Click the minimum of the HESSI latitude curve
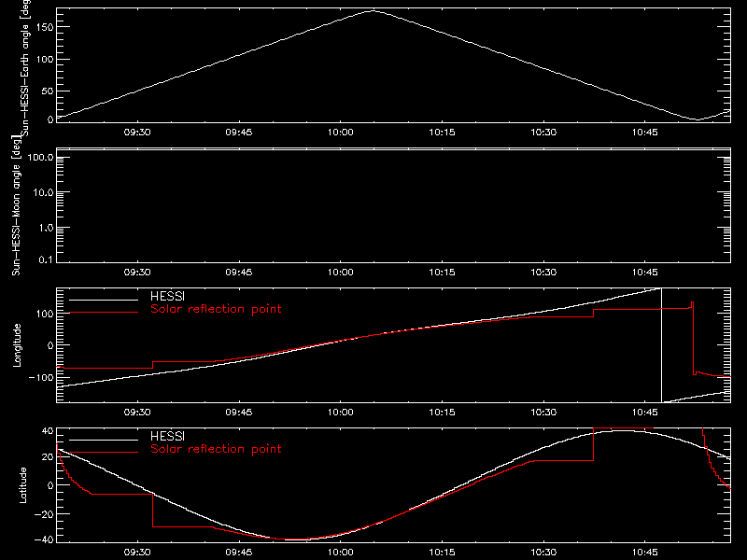Viewport: 747px width, 560px height. (296, 539)
